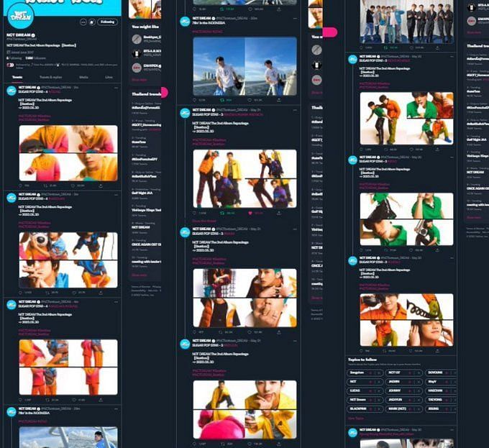Open more menu on the green polo tweet
Image resolution: width=489 pixels, height=448 pixels.
452,157
